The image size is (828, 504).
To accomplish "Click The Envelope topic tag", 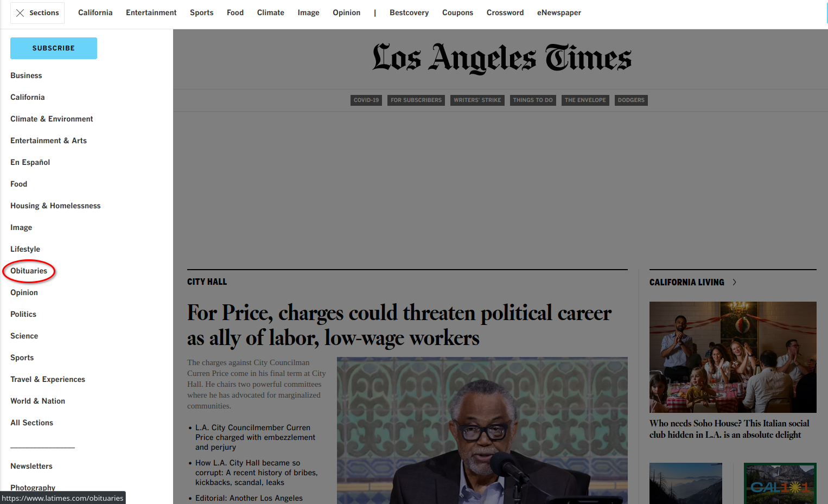I will pyautogui.click(x=585, y=100).
